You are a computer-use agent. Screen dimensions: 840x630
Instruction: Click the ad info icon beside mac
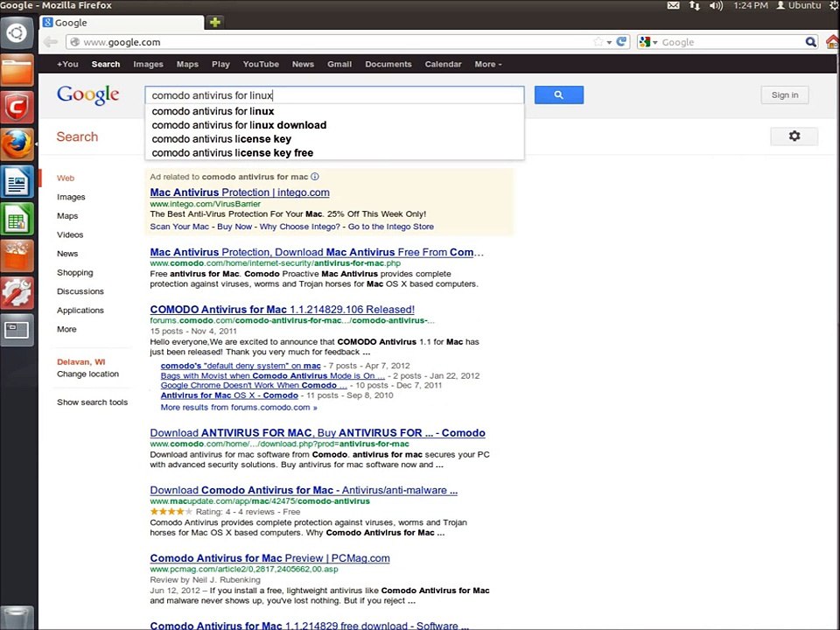(x=315, y=176)
